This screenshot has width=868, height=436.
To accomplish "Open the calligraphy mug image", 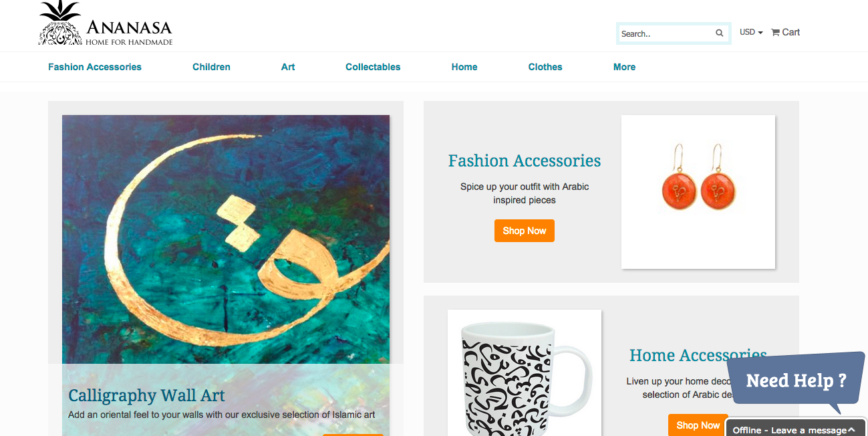I will (x=525, y=372).
